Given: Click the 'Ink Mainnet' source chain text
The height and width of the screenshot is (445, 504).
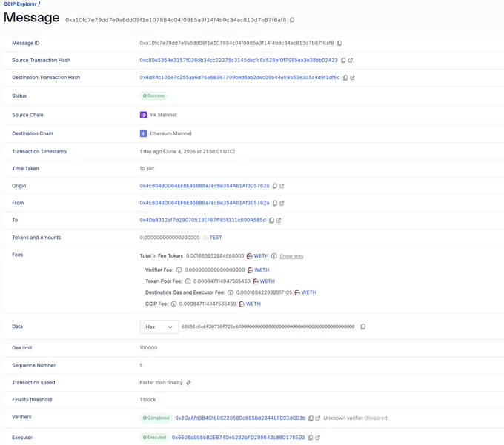Looking at the screenshot, I should (163, 115).
